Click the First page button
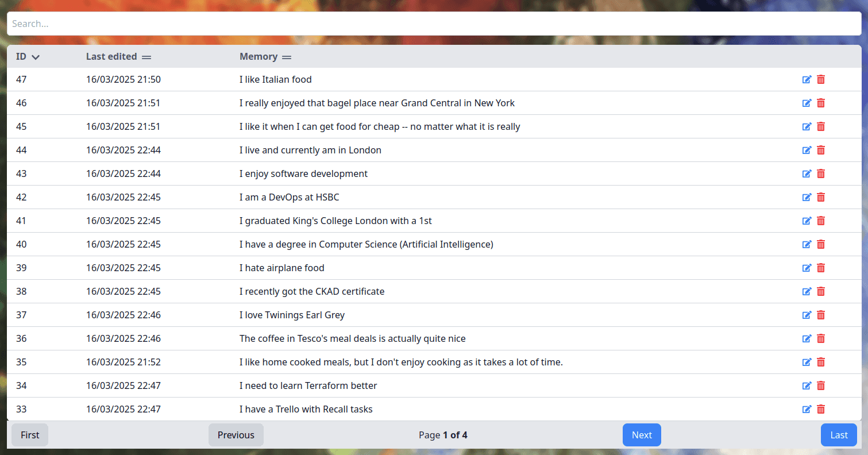868x455 pixels. [30, 435]
